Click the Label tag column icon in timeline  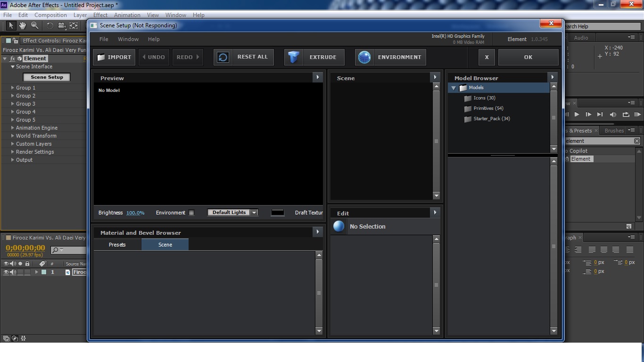pos(42,263)
